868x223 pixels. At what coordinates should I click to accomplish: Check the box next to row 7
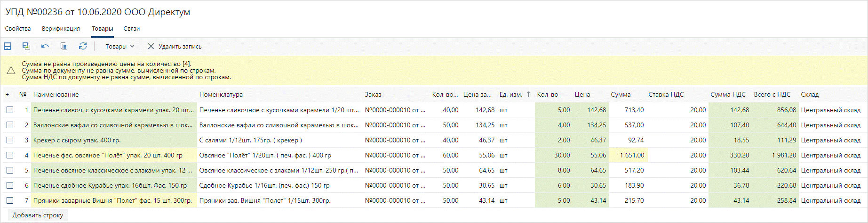coord(10,200)
